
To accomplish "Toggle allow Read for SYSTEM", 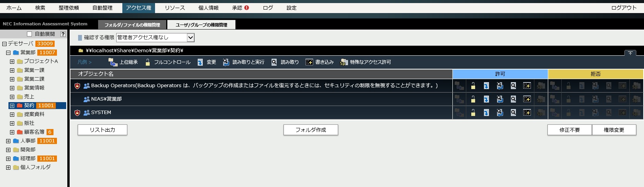I will point(513,113).
